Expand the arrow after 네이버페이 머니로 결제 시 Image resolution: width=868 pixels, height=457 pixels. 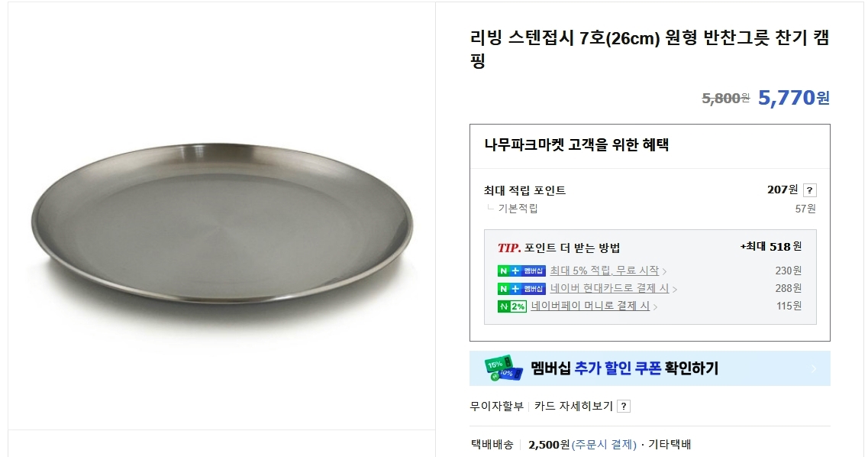tap(656, 307)
